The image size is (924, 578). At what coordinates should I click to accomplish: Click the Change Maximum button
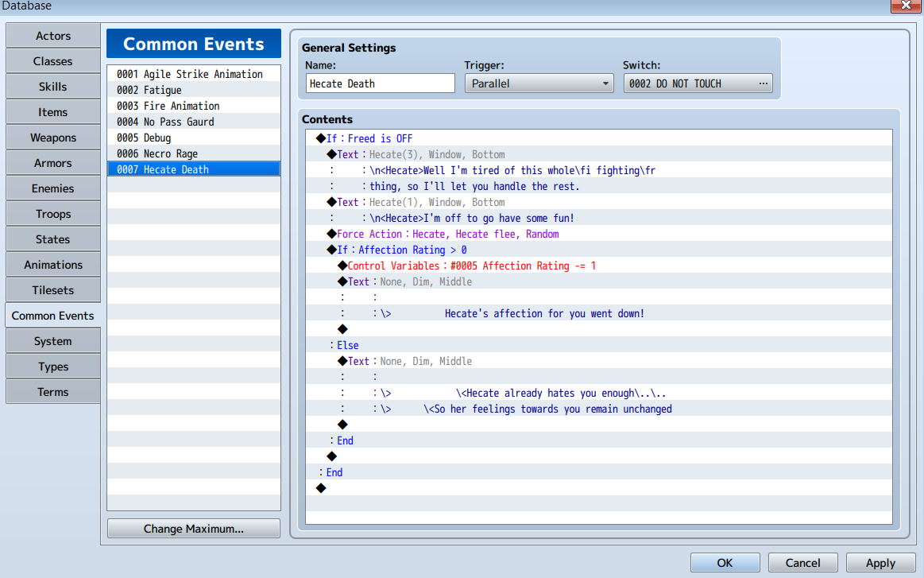click(x=193, y=529)
